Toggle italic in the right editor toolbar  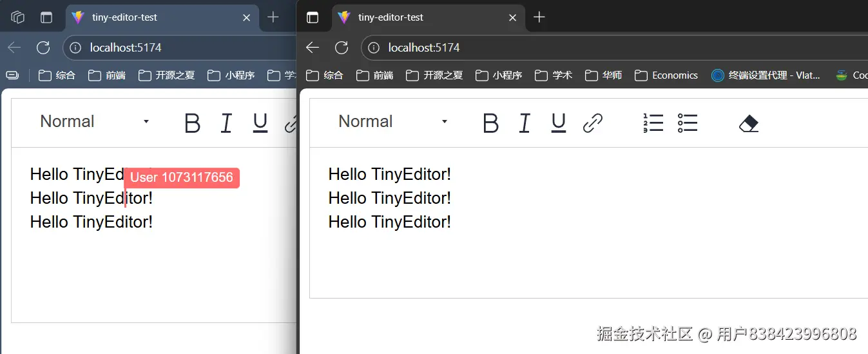[x=525, y=123]
